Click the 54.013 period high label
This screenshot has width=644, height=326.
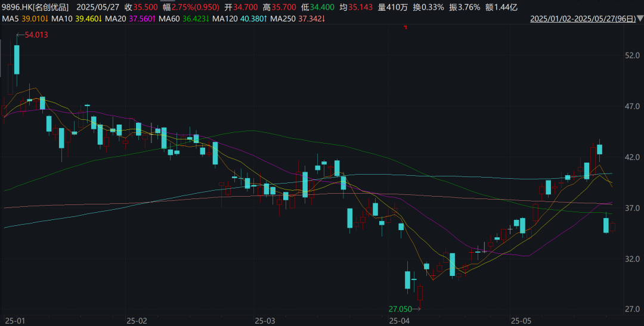(36, 35)
